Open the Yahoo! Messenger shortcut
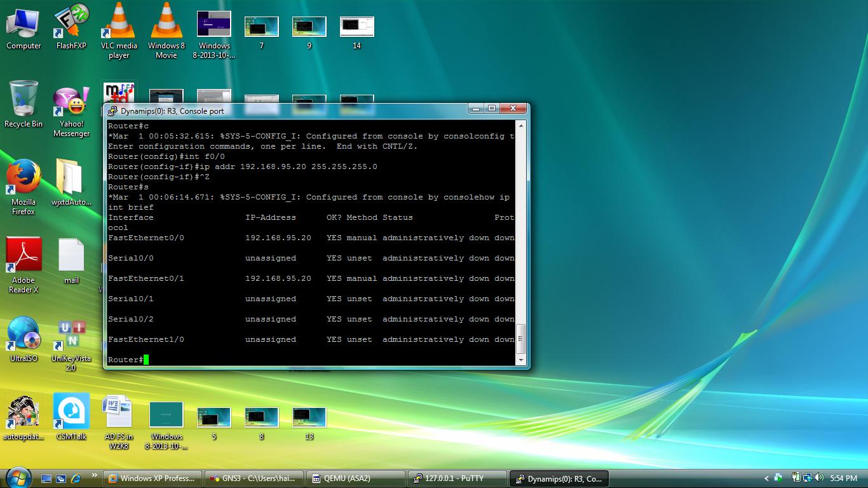Image resolution: width=868 pixels, height=488 pixels. [x=71, y=102]
